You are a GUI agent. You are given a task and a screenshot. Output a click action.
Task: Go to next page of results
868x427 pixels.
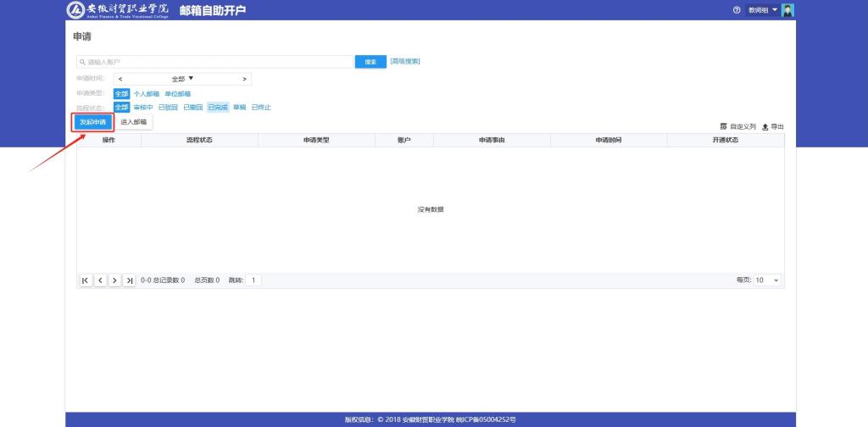[114, 280]
